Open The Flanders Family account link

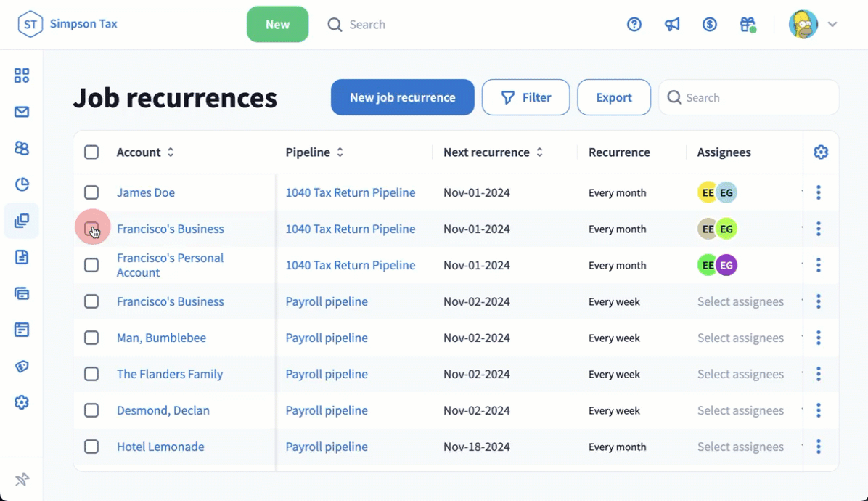point(170,374)
